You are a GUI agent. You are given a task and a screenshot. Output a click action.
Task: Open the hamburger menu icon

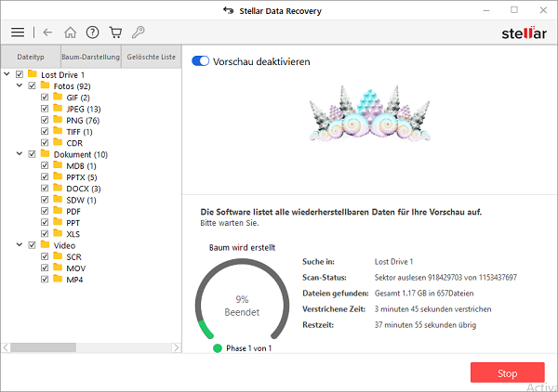18,33
